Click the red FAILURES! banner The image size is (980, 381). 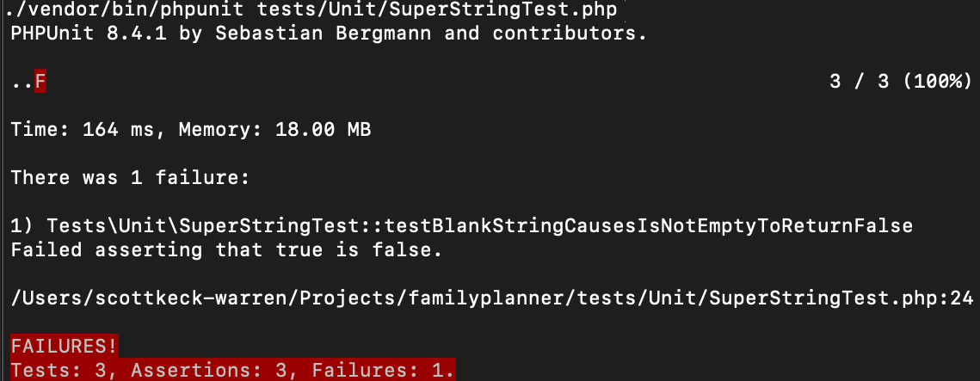click(65, 347)
